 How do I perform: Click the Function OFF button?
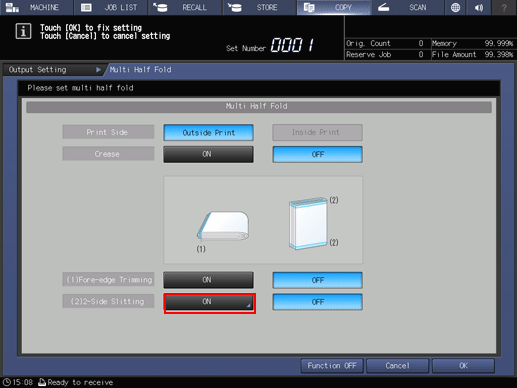[x=332, y=366]
